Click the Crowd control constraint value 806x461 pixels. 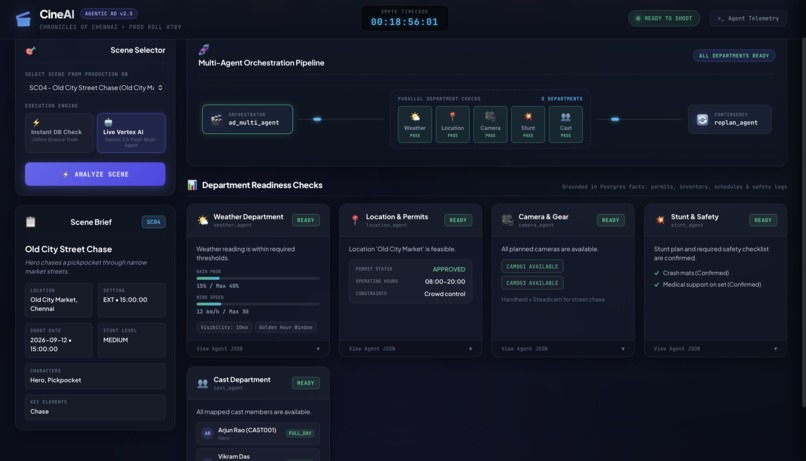[x=445, y=294]
